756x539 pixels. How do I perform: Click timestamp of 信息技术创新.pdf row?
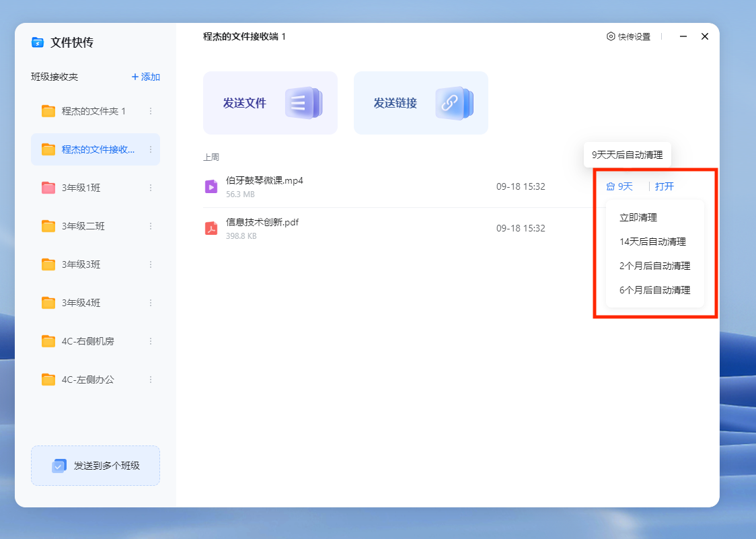[x=521, y=228]
